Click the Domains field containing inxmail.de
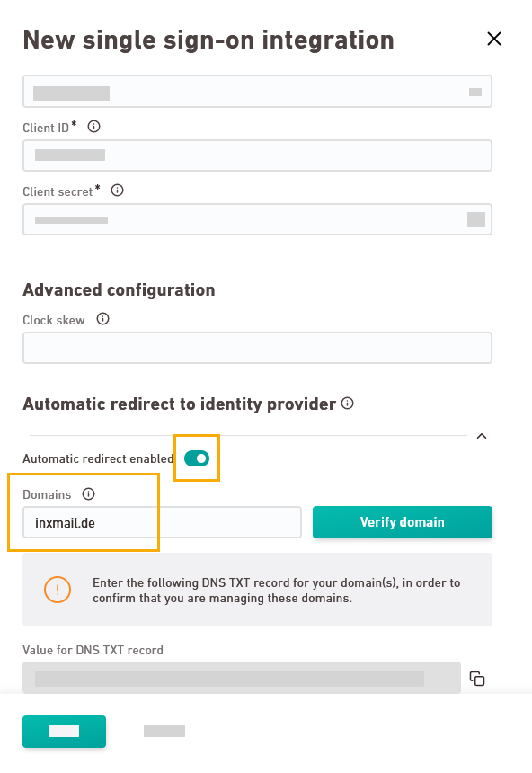Screen dimensions: 532x773 click(162, 522)
